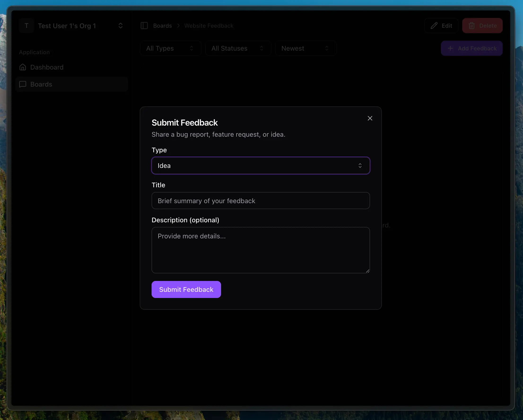Click the Edit button

coord(441,26)
